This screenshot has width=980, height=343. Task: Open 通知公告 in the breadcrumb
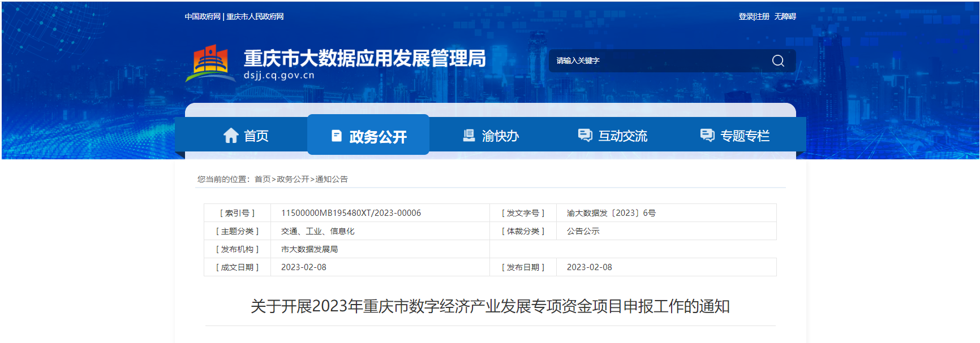pyautogui.click(x=332, y=179)
